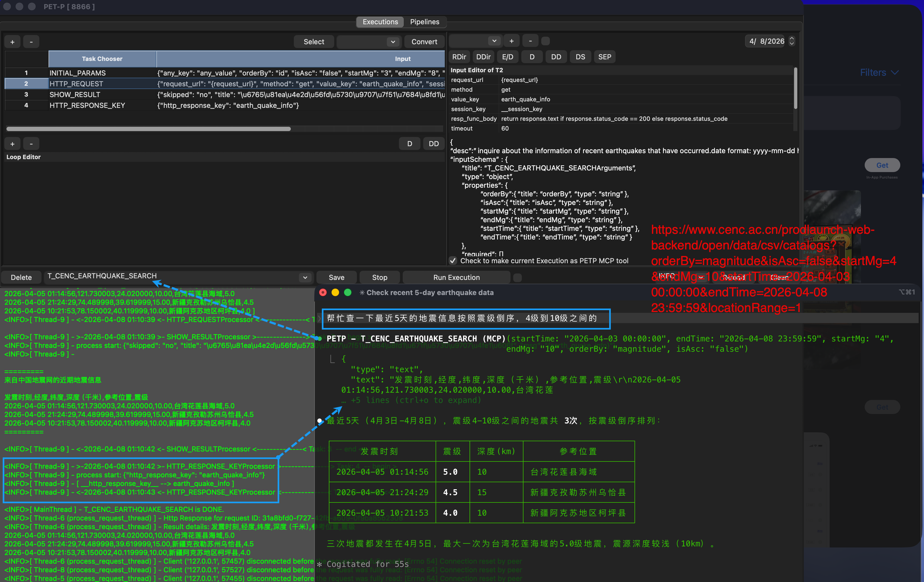Open the T_CENC_EARTHQUAKE_SEARCH execution dropdown

pos(305,277)
